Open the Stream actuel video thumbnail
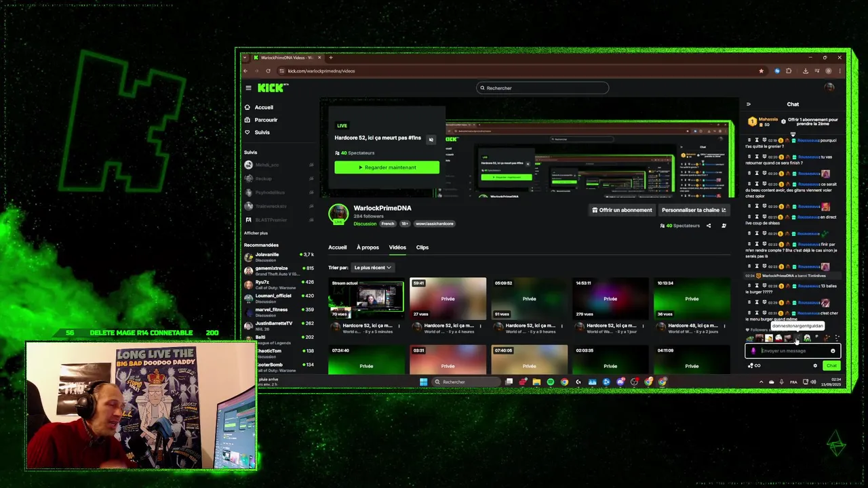The image size is (868, 488). click(366, 298)
